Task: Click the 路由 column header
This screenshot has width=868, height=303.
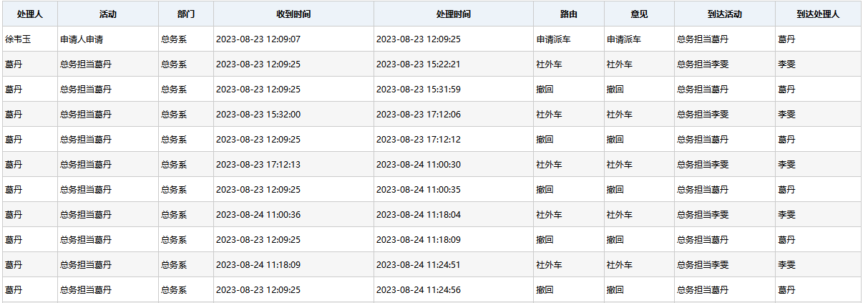Action: (x=569, y=14)
